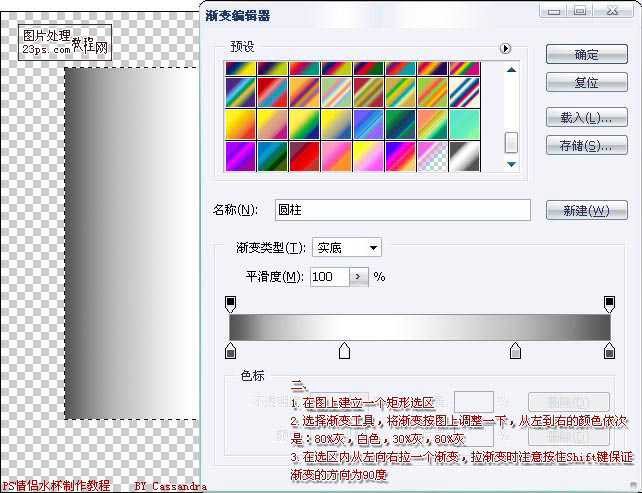Maximize the 渐变编辑器 dialog window
This screenshot has width=642, height=493.
580,11
